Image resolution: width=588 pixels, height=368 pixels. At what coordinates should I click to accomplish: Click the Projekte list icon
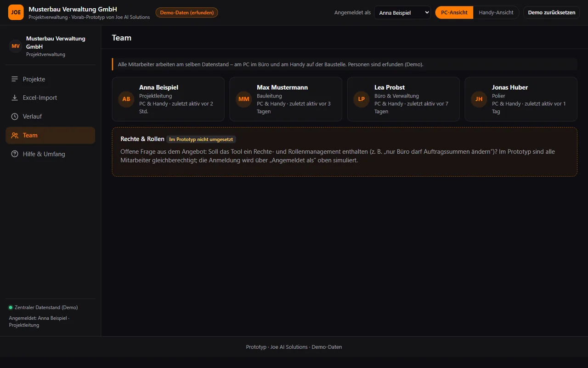click(x=15, y=79)
